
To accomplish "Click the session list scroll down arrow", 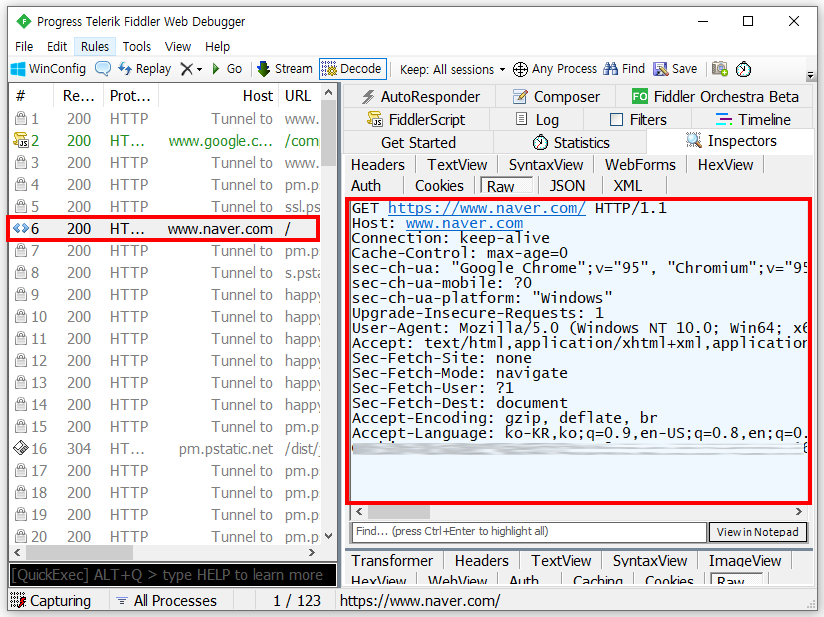I will pyautogui.click(x=328, y=537).
